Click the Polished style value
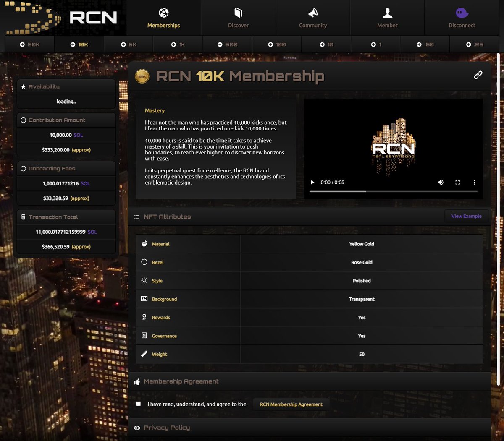504x441 pixels. coord(362,281)
